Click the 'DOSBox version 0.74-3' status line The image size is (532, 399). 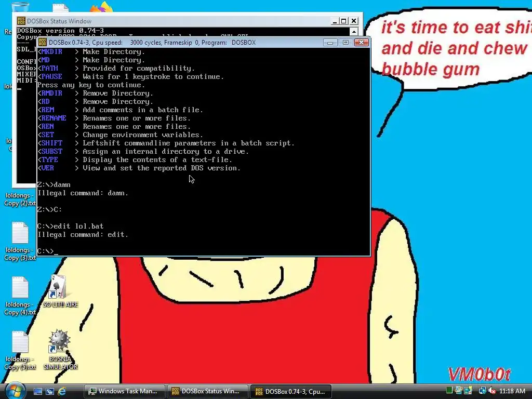60,31
